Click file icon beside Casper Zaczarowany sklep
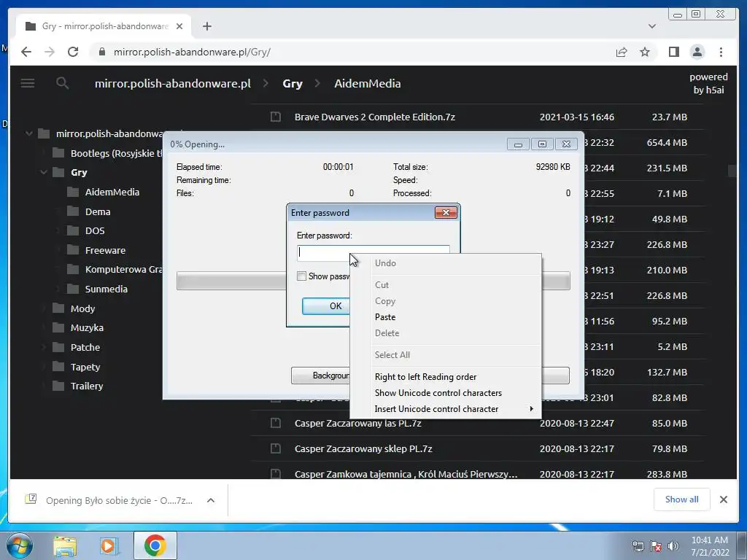The image size is (747, 560). pyautogui.click(x=275, y=448)
